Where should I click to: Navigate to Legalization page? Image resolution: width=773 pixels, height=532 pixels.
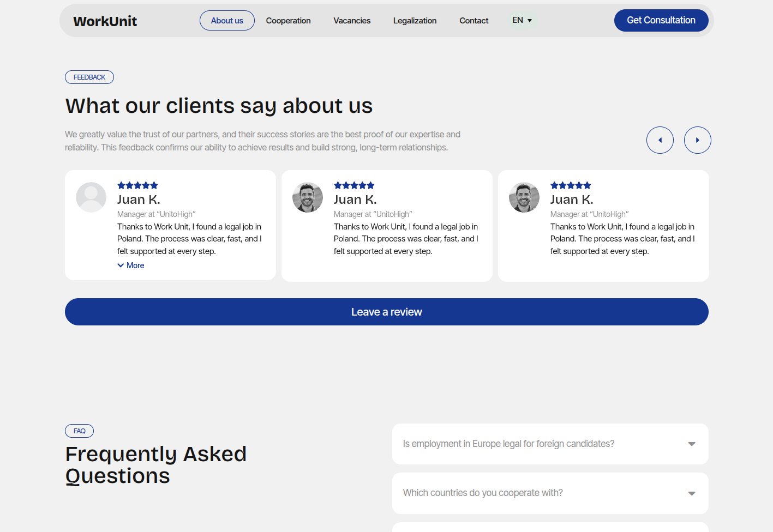coord(415,21)
